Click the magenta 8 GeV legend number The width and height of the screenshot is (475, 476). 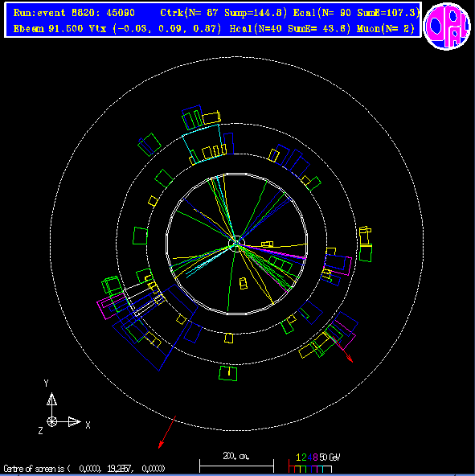tap(315, 458)
